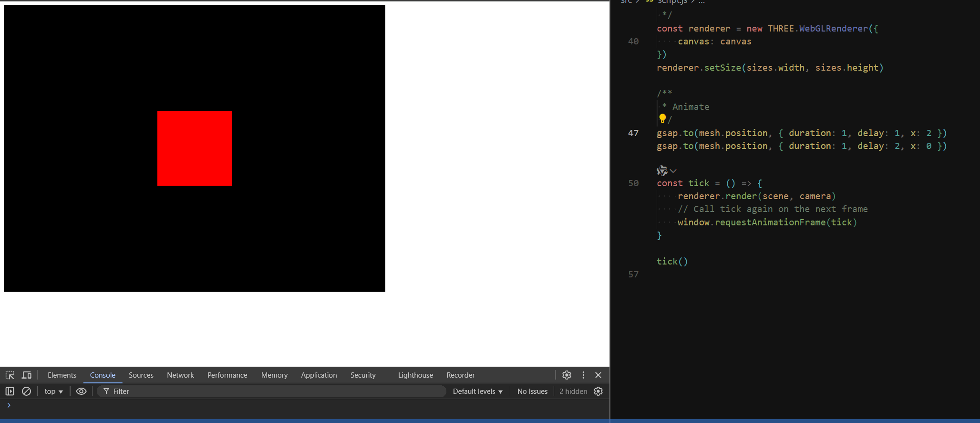The height and width of the screenshot is (423, 980).
Task: Open the Lighthouse tab
Action: [415, 375]
